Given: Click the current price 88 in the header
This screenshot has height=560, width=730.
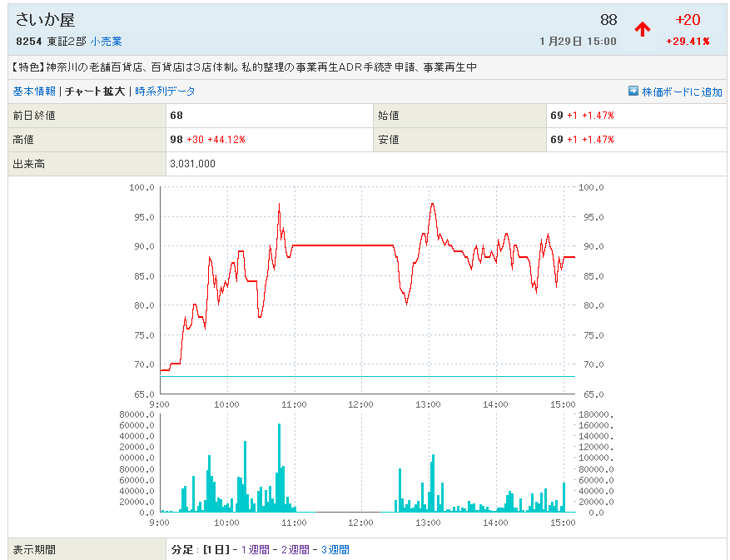Looking at the screenshot, I should (608, 20).
